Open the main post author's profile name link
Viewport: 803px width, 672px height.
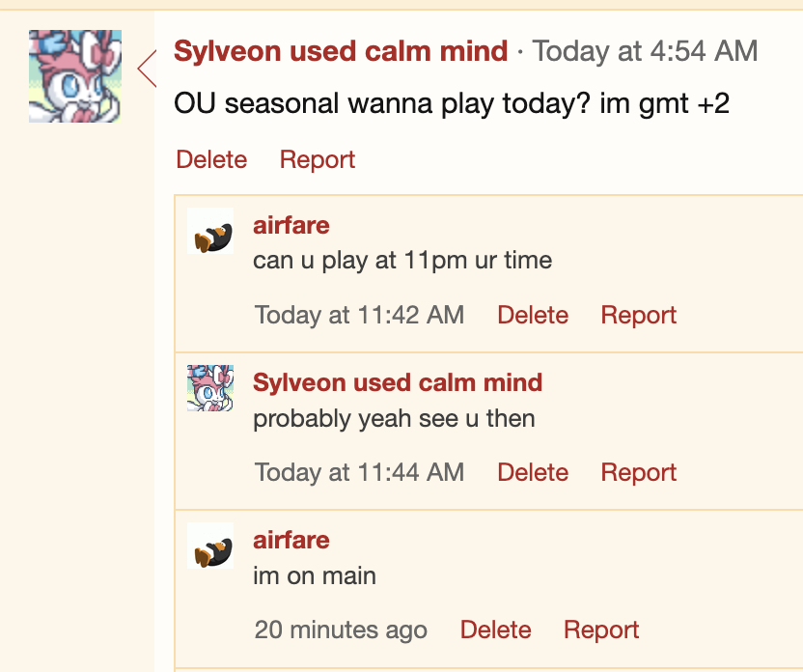pyautogui.click(x=341, y=51)
